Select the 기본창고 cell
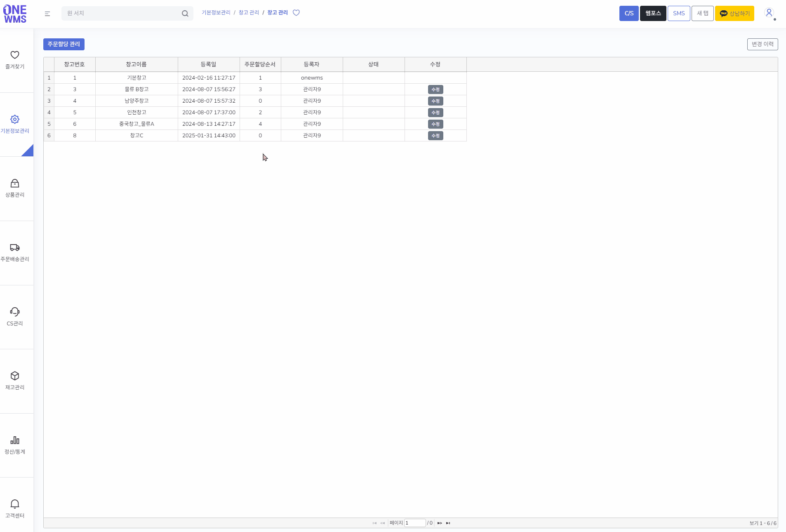Screen dimensions: 786x532 pyautogui.click(x=136, y=78)
